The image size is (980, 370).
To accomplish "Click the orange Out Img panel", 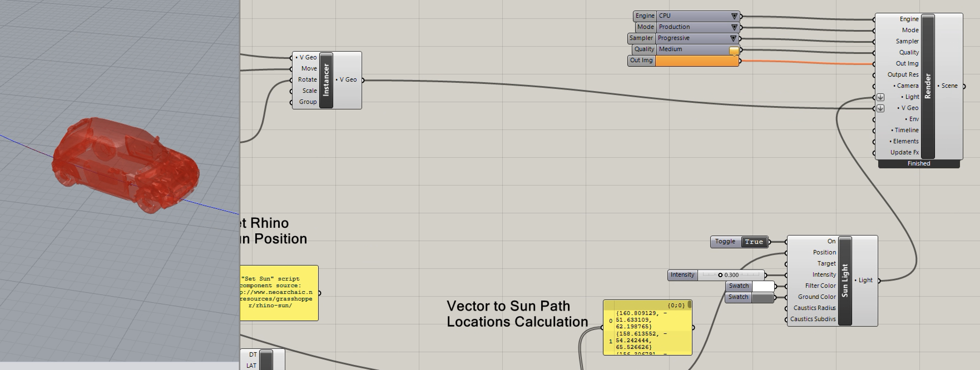I will [697, 61].
